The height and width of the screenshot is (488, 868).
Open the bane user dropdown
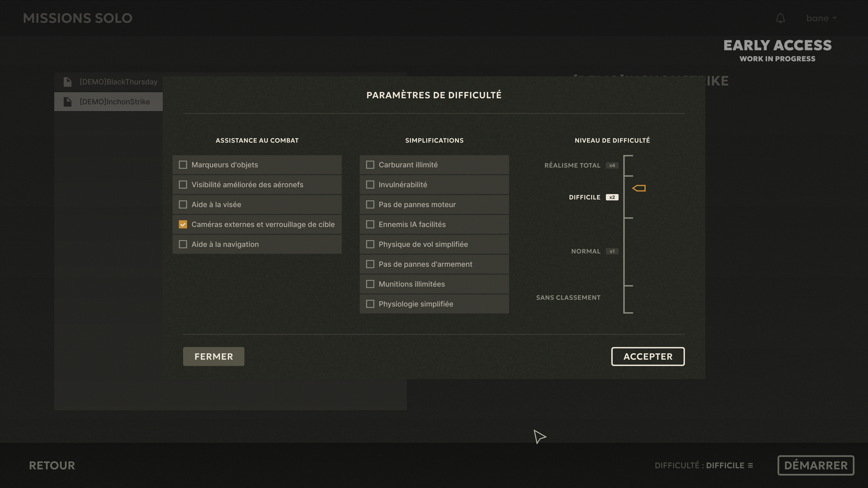point(821,18)
